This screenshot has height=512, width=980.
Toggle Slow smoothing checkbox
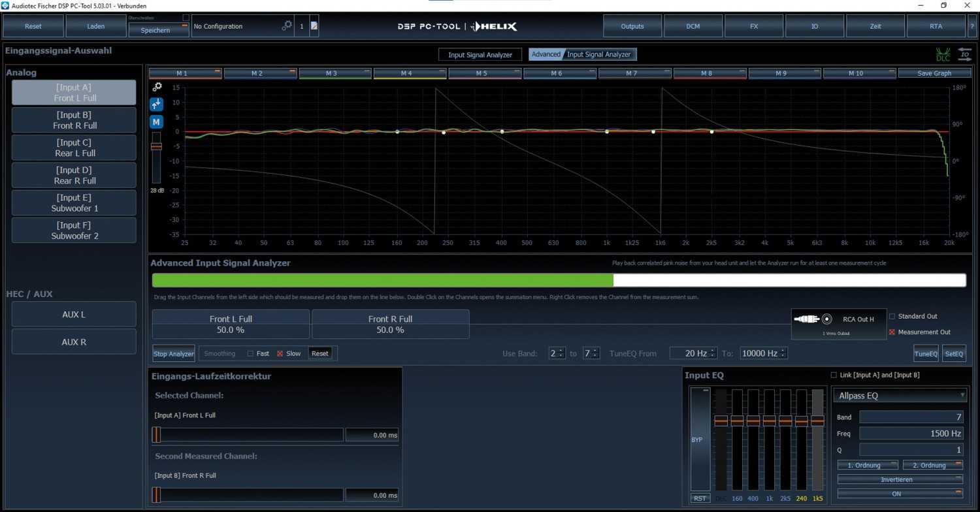point(280,353)
